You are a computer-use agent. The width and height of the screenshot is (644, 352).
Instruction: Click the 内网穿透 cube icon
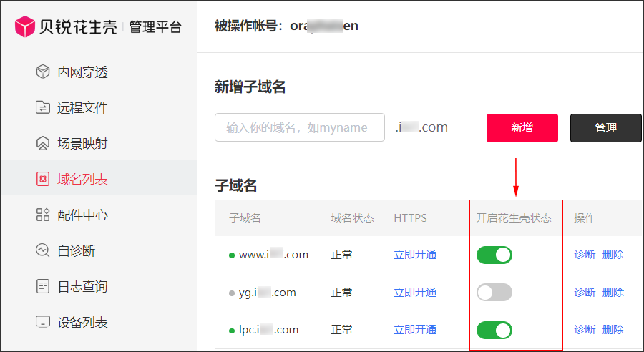point(43,72)
